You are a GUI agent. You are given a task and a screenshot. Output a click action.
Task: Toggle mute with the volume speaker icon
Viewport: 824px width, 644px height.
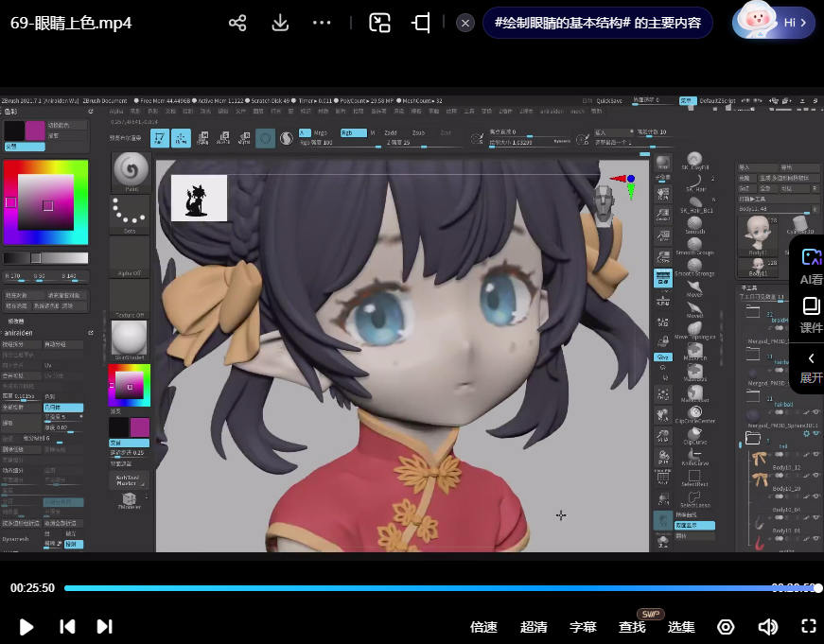767,627
